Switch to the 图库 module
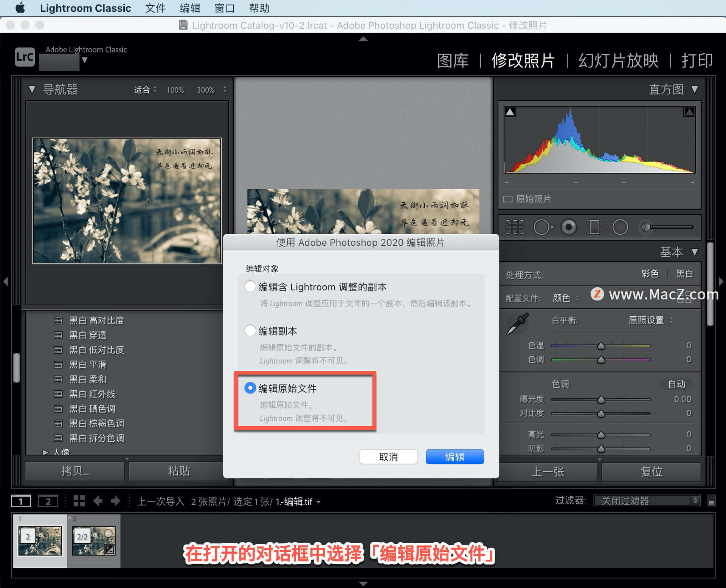Image resolution: width=726 pixels, height=588 pixels. (453, 60)
